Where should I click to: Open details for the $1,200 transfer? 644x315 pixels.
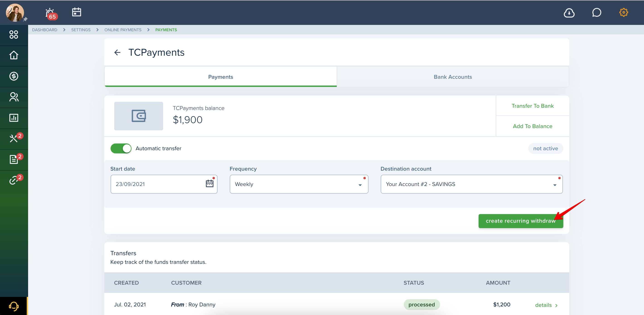click(546, 305)
